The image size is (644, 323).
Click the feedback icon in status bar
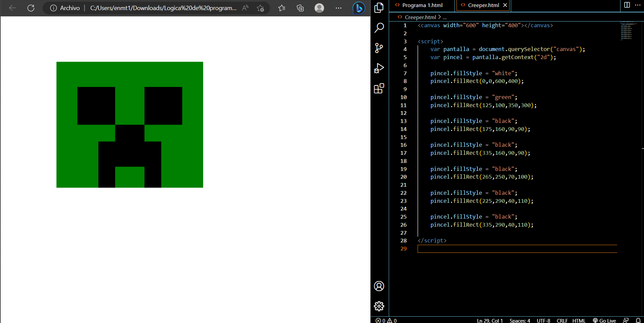click(x=626, y=320)
